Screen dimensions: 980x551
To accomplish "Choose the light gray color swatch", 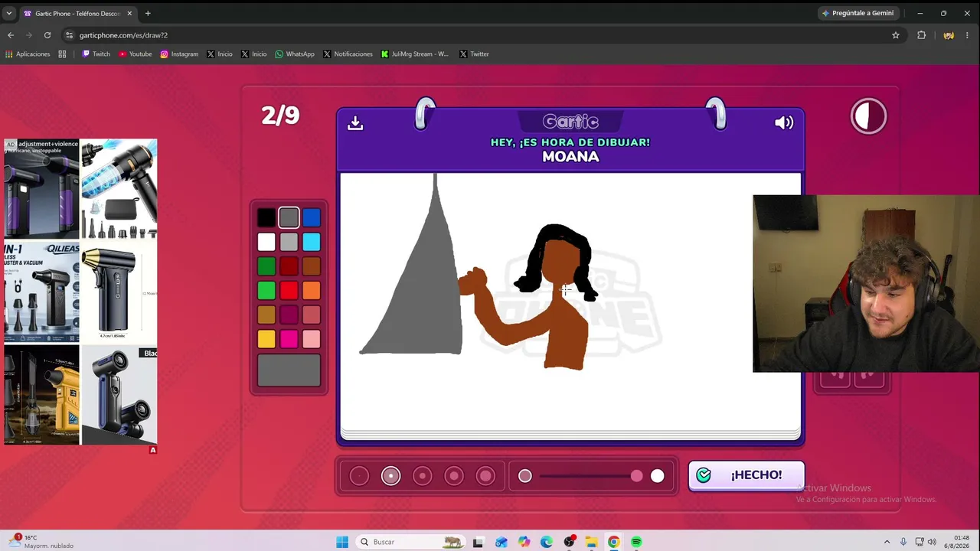I will (289, 242).
